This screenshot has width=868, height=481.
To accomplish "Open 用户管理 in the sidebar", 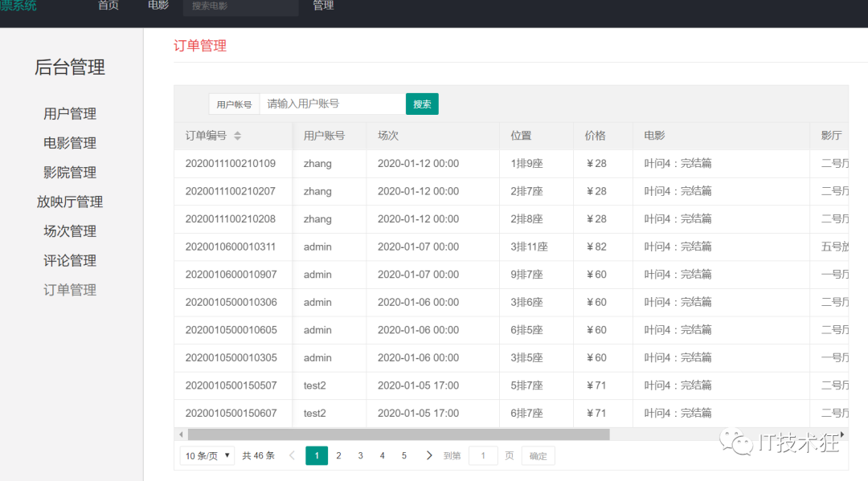I will pyautogui.click(x=70, y=114).
